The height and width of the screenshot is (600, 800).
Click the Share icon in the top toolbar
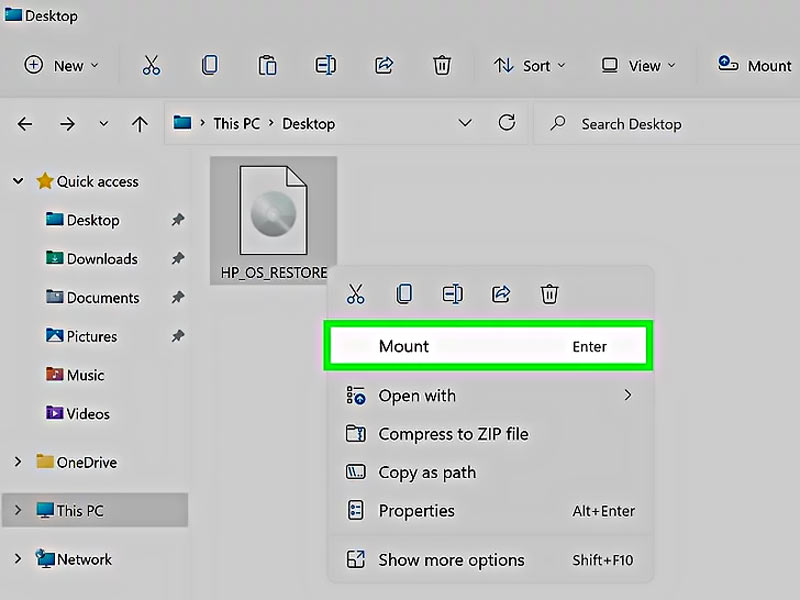[384, 66]
